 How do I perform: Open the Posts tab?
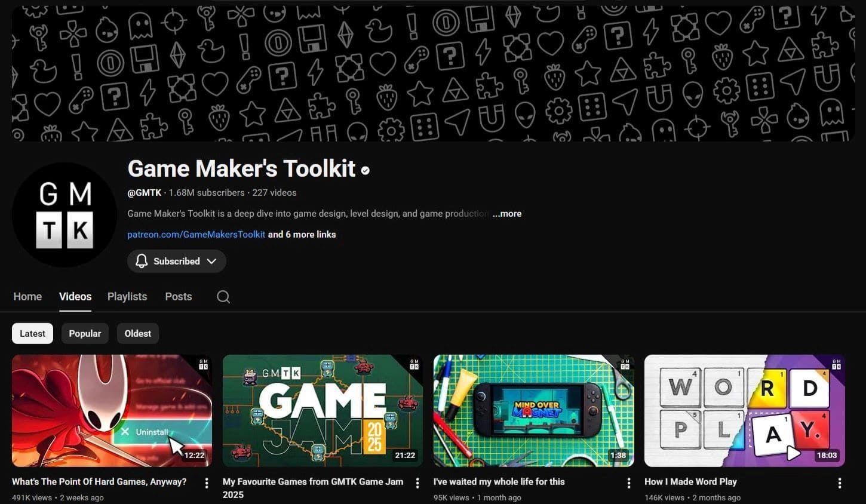click(x=178, y=296)
